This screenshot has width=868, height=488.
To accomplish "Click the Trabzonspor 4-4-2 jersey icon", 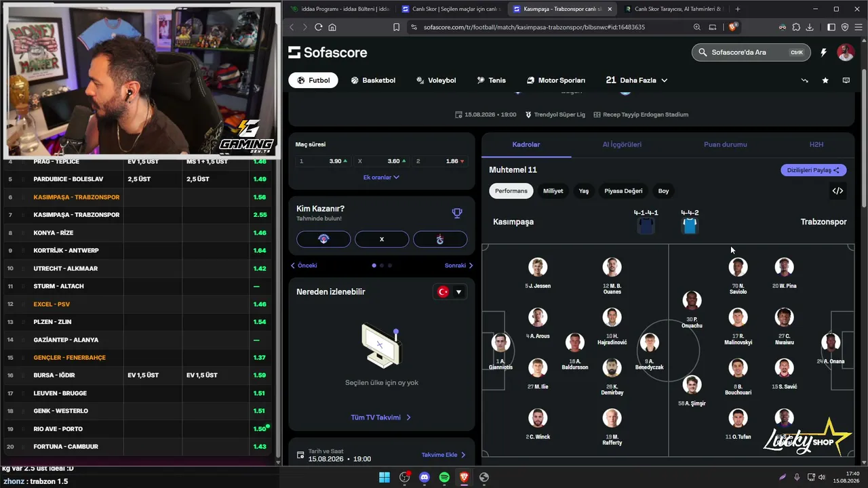I will [690, 226].
